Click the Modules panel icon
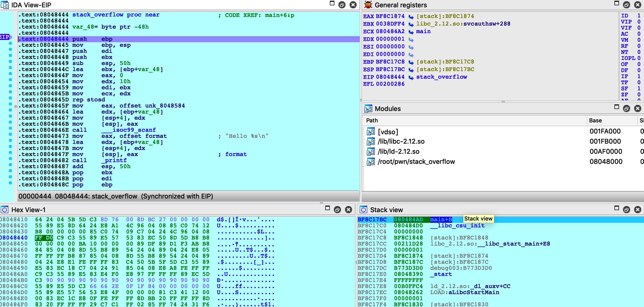Viewport: 644px width, 307px height. 368,108
